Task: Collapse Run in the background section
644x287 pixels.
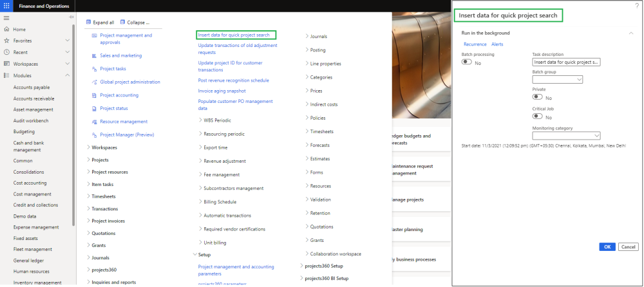Action: 631,33
